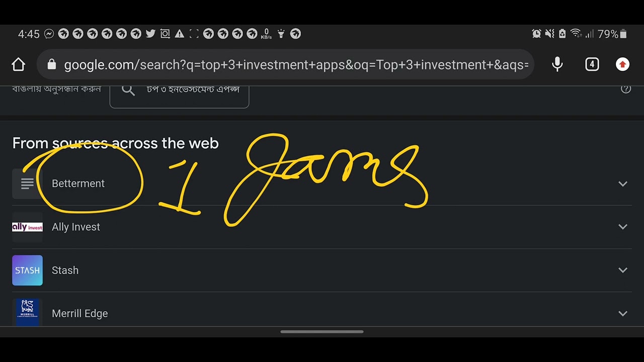Tap the 'From sources across the web' heading

pos(115,143)
